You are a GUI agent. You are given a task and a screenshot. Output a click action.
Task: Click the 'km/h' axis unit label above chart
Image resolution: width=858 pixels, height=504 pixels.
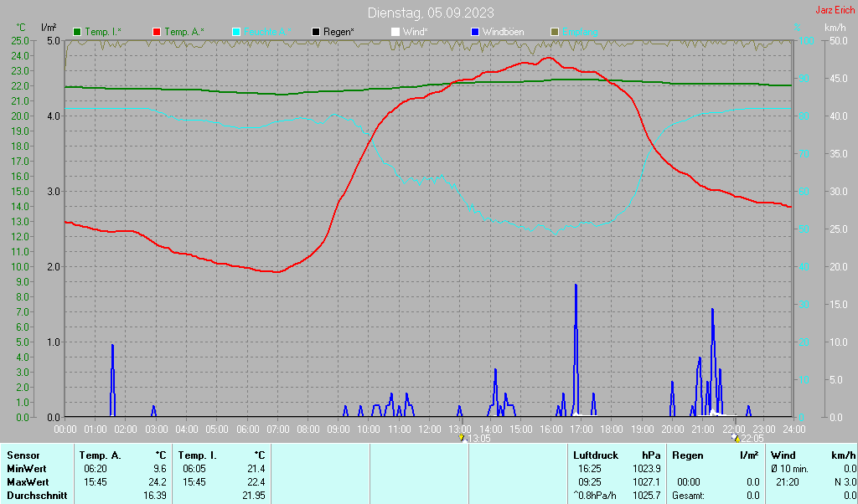[x=835, y=28]
